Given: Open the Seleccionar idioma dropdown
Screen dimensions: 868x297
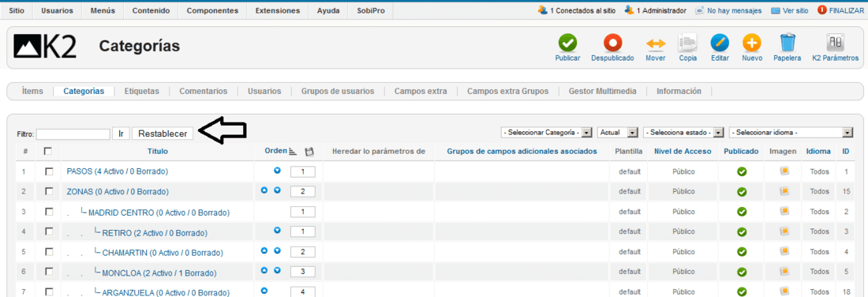Looking at the screenshot, I should 791,133.
